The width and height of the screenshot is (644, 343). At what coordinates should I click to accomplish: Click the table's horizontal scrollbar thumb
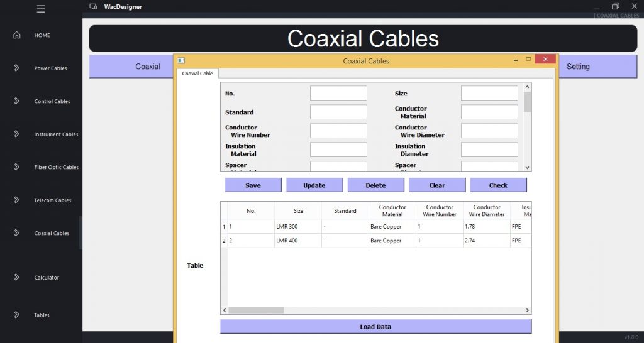click(256, 310)
